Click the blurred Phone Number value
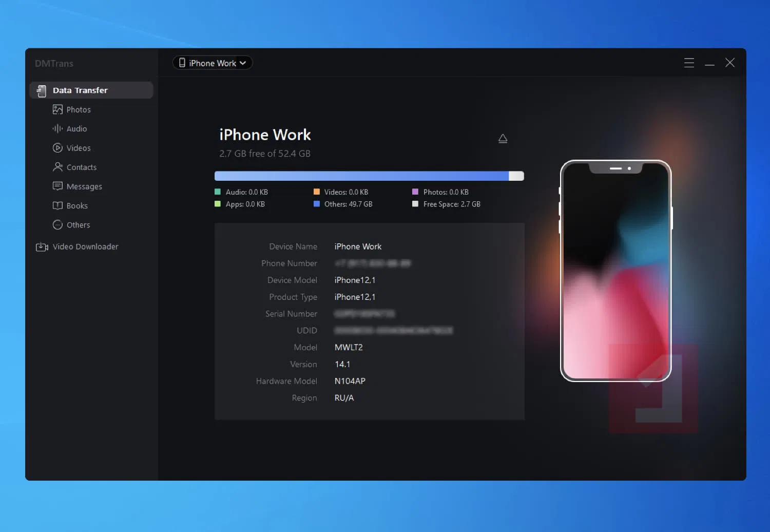 [373, 263]
